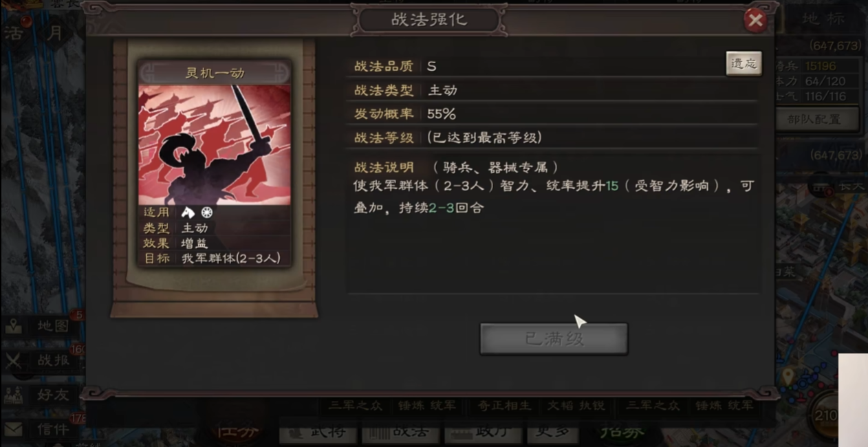The width and height of the screenshot is (868, 447).
Task: Open 地图 map from left sidebar
Action: (x=43, y=326)
